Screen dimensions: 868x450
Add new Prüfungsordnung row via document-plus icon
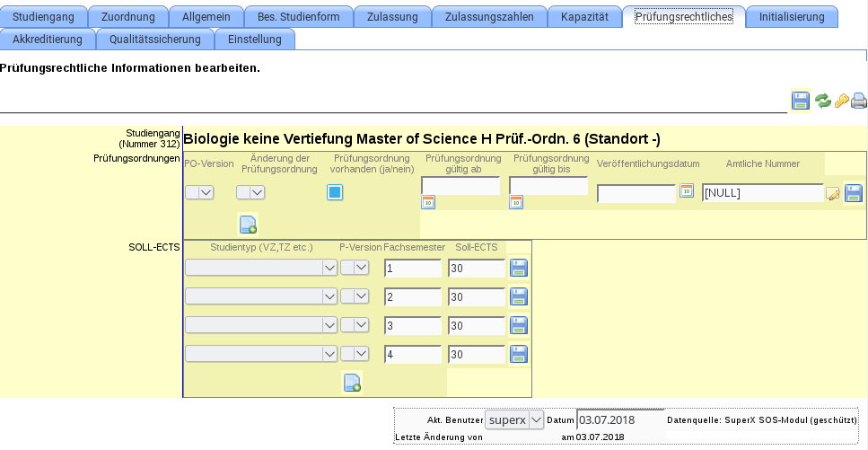pos(248,225)
